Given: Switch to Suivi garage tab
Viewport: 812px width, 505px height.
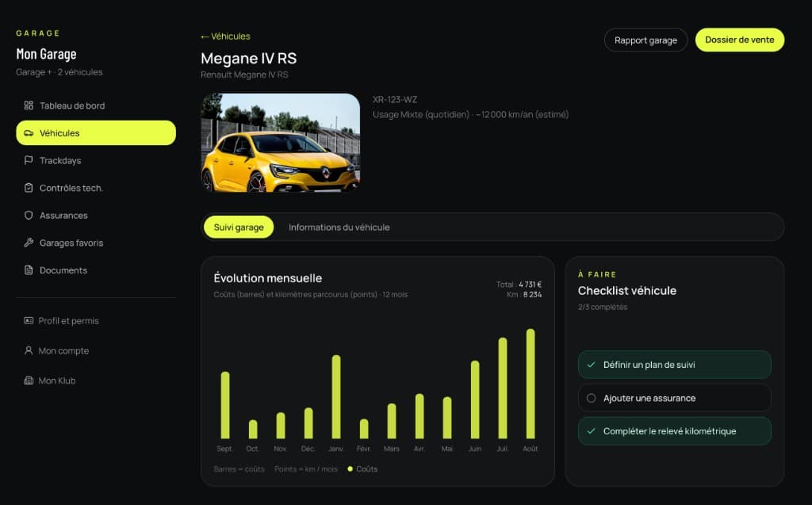Looking at the screenshot, I should pyautogui.click(x=239, y=227).
